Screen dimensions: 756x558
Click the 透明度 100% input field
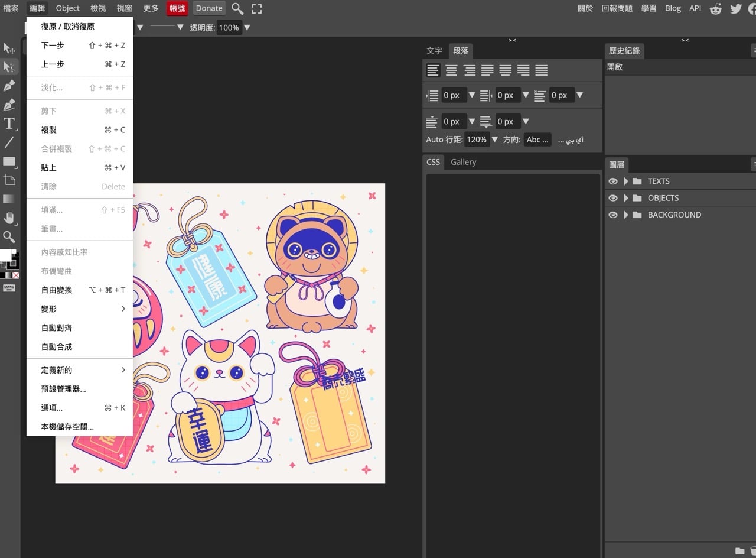tap(229, 28)
